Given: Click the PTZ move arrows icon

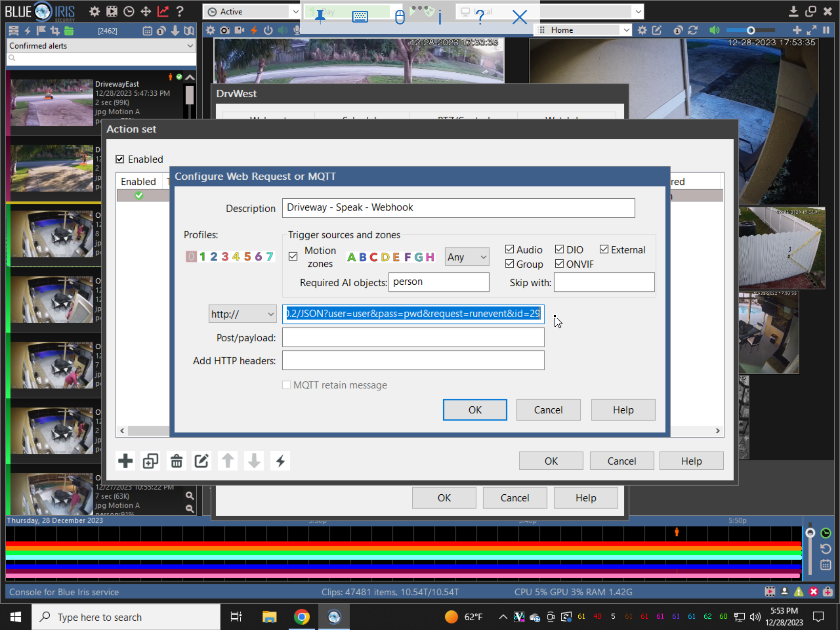Looking at the screenshot, I should pyautogui.click(x=146, y=11).
